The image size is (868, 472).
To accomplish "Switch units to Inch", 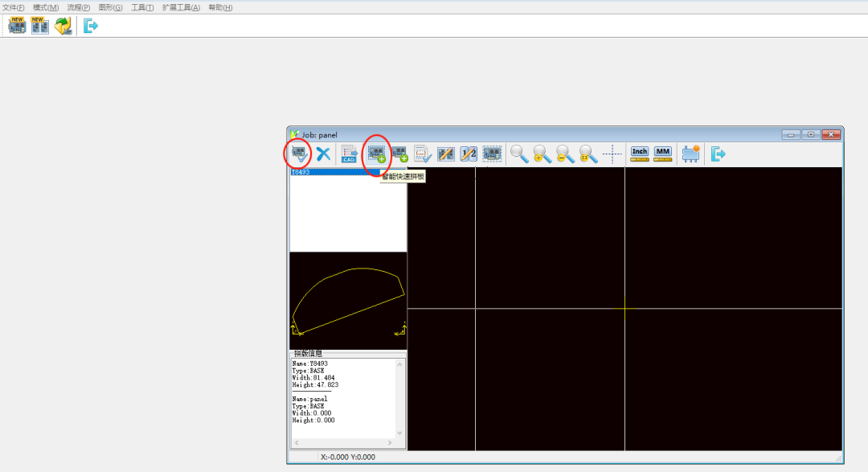I will pos(640,154).
